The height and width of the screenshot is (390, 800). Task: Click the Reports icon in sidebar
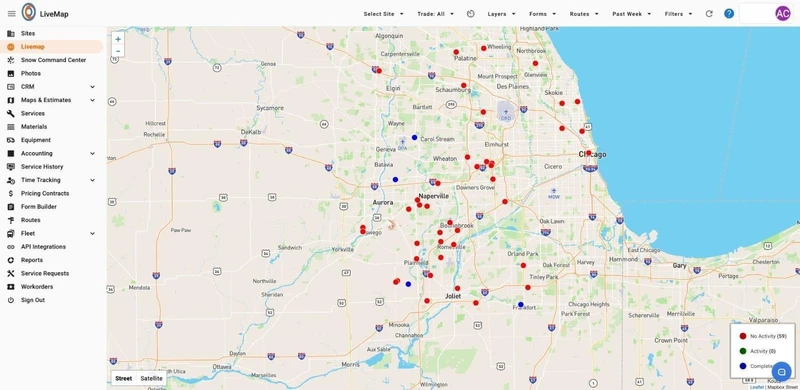[x=11, y=260]
